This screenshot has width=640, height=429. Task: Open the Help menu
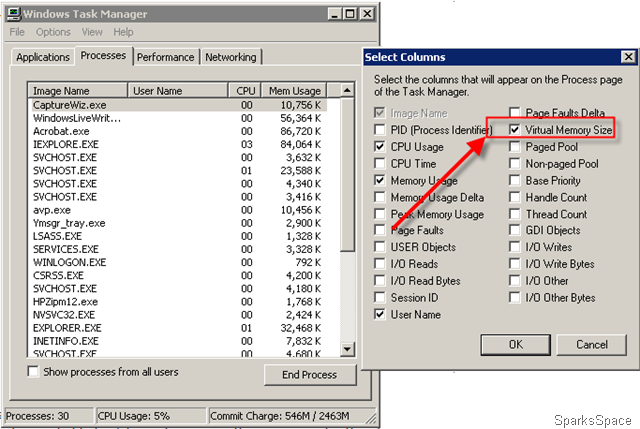pos(123,32)
